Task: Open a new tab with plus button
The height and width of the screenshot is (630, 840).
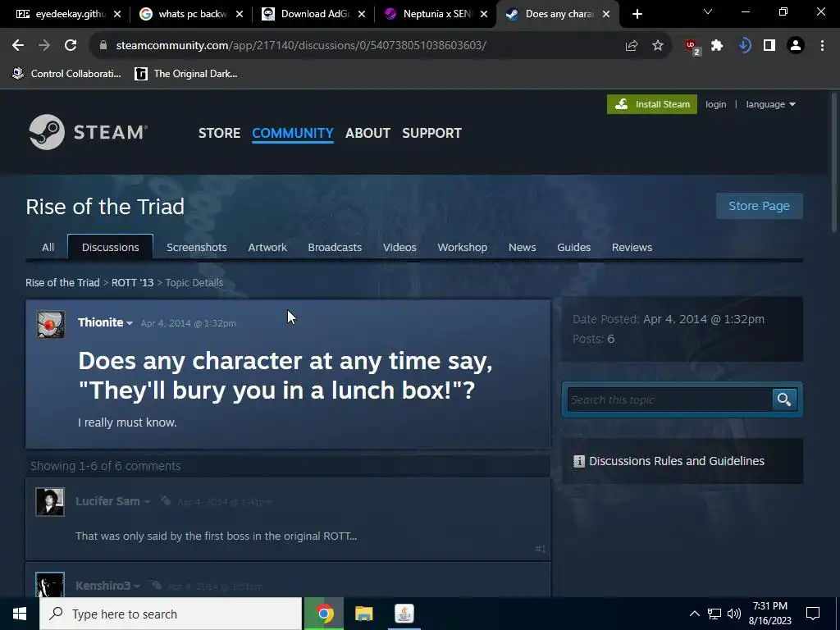Action: (x=637, y=14)
